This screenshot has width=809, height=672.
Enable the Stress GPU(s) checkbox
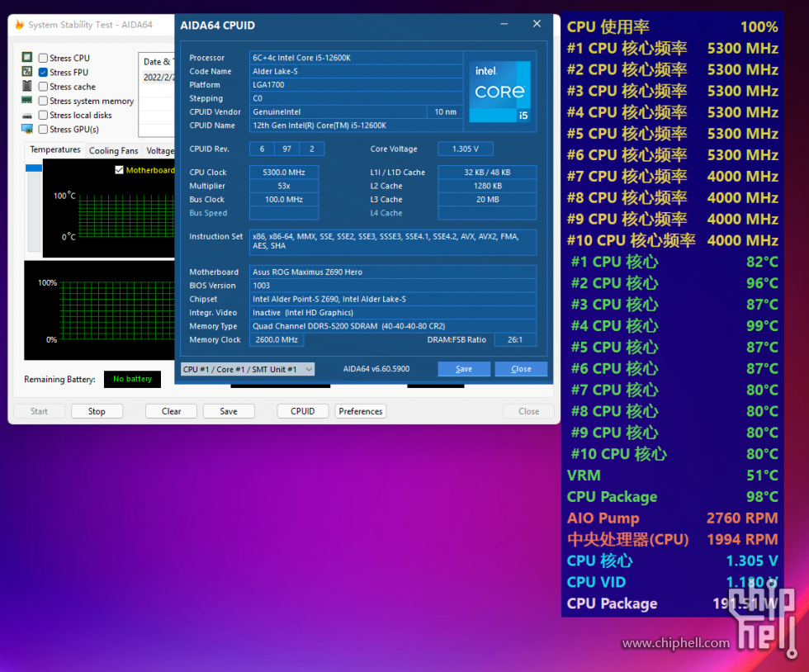[x=43, y=129]
